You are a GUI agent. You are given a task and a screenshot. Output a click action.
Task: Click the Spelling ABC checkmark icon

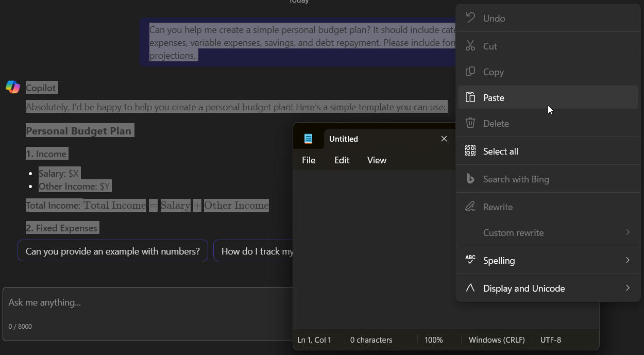pyautogui.click(x=470, y=260)
